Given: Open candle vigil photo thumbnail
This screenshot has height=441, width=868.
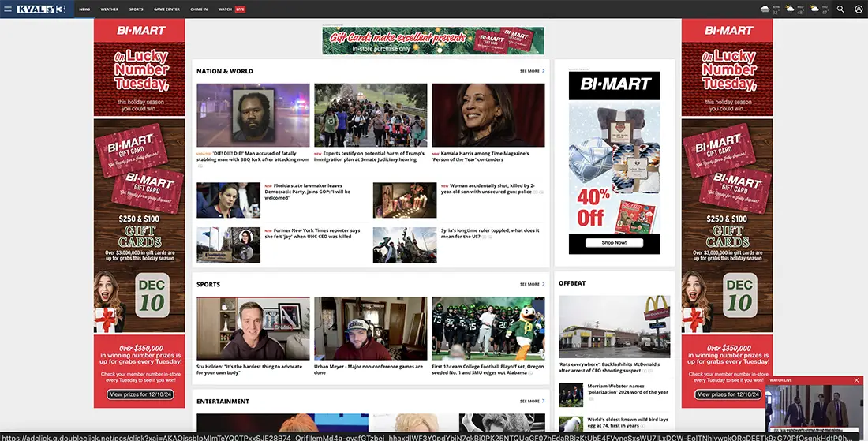Looking at the screenshot, I should point(405,200).
